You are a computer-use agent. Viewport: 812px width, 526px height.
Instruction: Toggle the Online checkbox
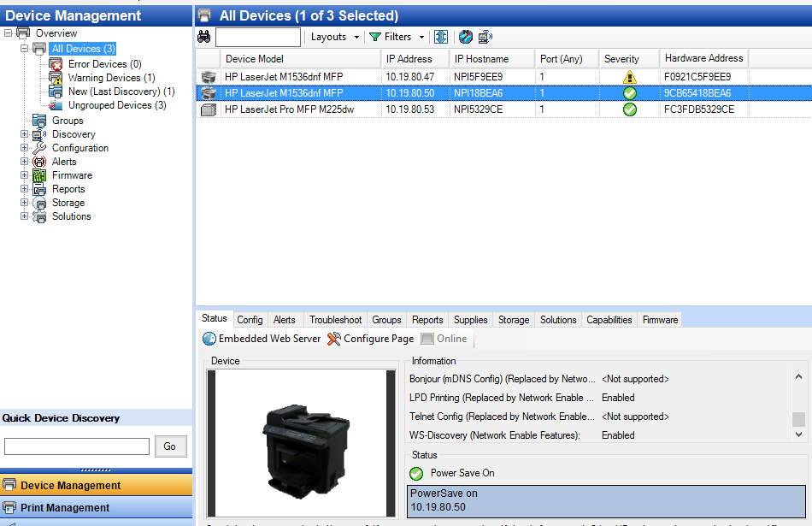coord(427,339)
